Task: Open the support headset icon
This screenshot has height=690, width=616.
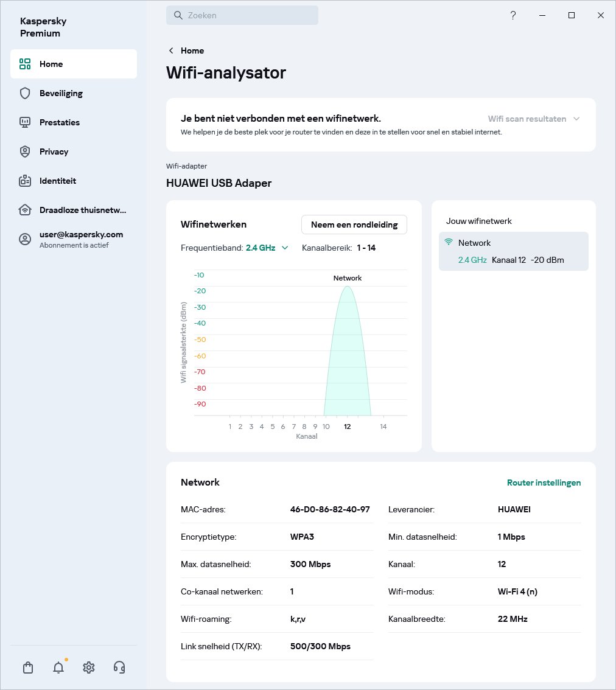Action: click(119, 667)
